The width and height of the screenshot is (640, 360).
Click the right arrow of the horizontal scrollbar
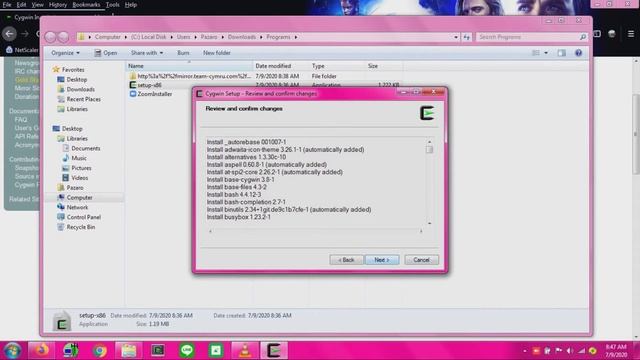pyautogui.click(x=421, y=231)
